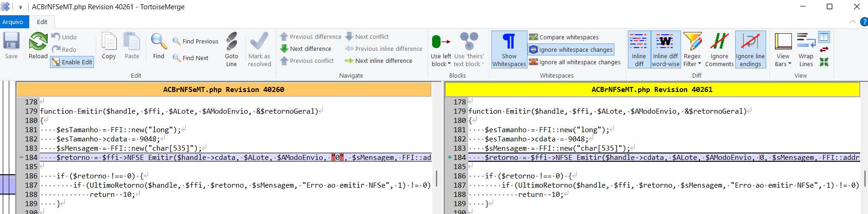Open the Use left block dropdown

(440, 64)
